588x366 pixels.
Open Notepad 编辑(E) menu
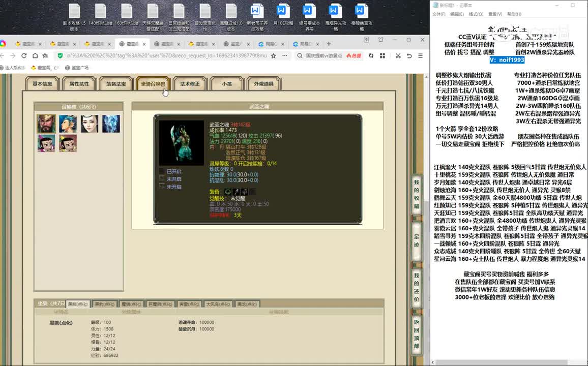[457, 14]
